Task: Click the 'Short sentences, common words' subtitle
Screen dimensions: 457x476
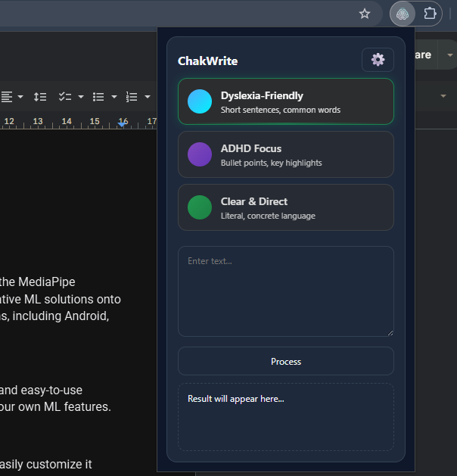Action: 281,110
